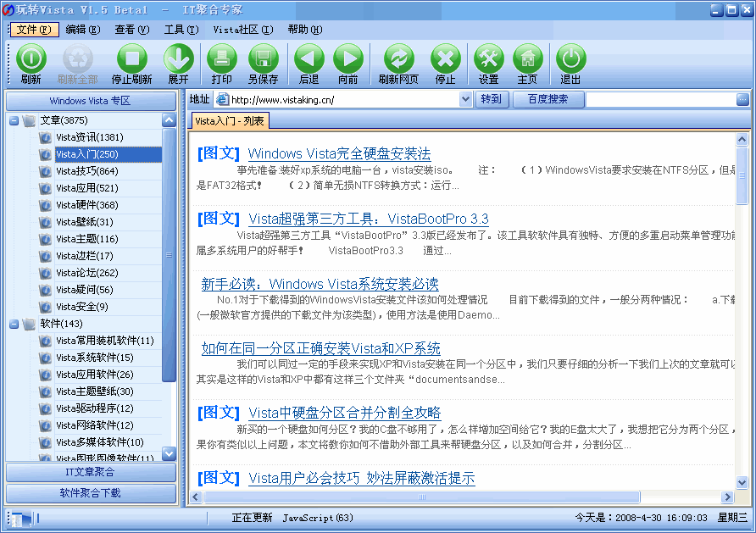This screenshot has width=756, height=533.
Task: Collapse the 软件(143) tree node
Action: pos(14,324)
